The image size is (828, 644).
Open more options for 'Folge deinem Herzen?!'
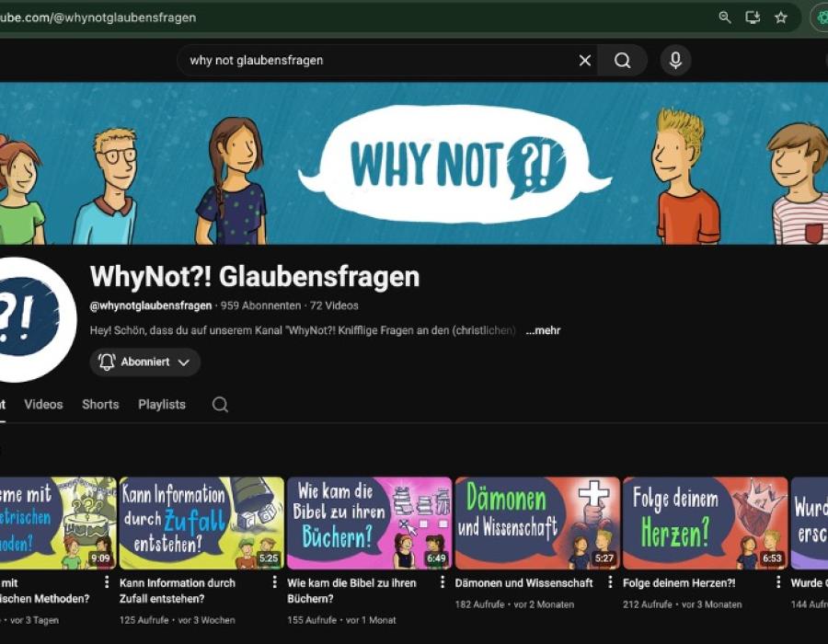[778, 581]
